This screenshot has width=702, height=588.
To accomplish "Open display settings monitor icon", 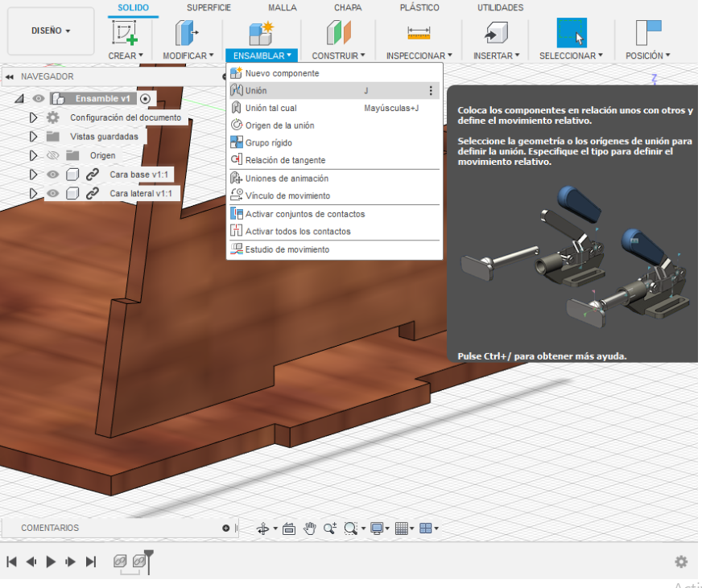I will pyautogui.click(x=377, y=528).
